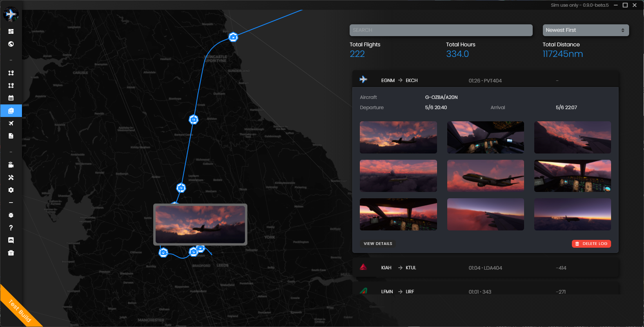644x327 pixels.
Task: Click aircraft registration G-OZBA/A20N
Action: 441,97
